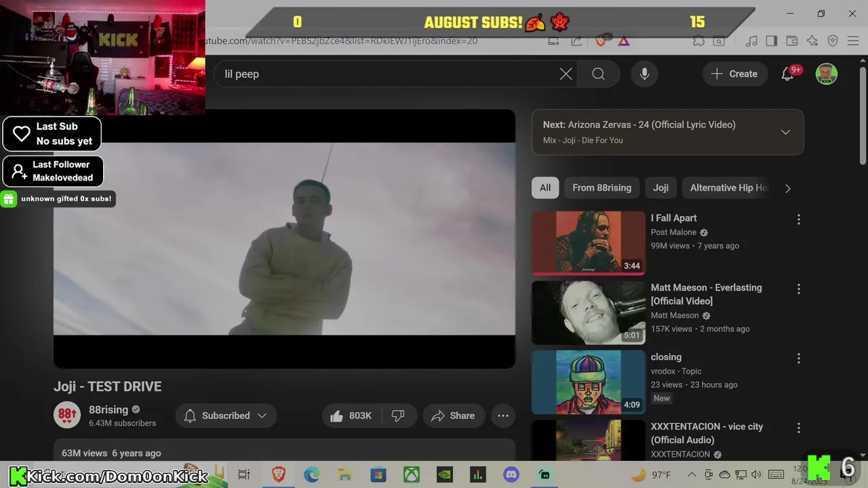Clear the YouTube search box text

click(566, 74)
